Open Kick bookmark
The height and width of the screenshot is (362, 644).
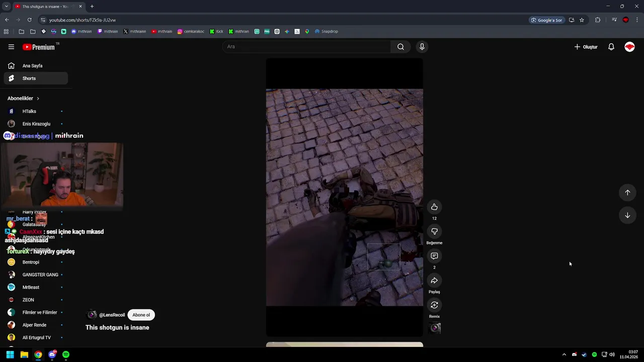click(217, 31)
